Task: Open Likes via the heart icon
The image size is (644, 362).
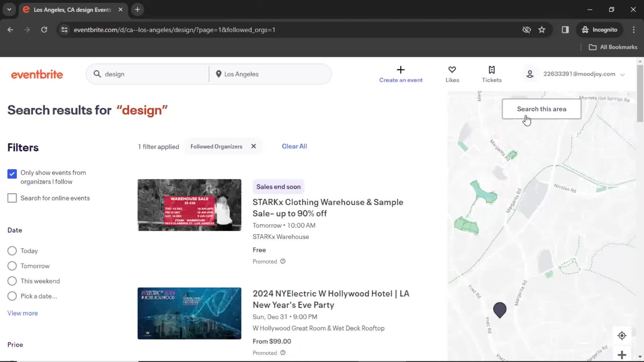Action: [452, 70]
